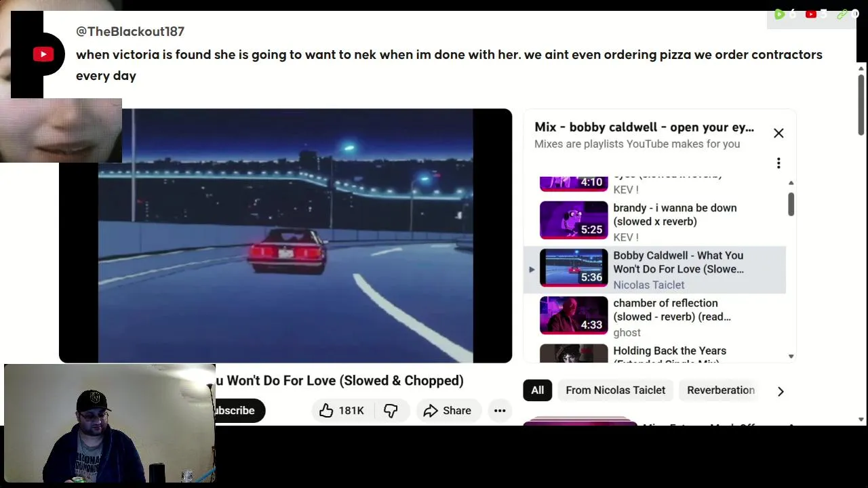This screenshot has width=868, height=488.
Task: Select the All filter chip
Action: click(537, 390)
